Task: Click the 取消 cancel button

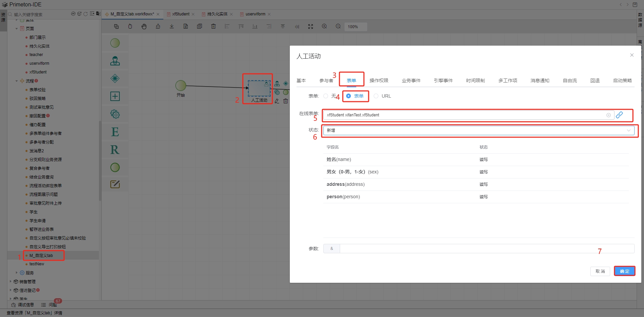Action: tap(600, 271)
